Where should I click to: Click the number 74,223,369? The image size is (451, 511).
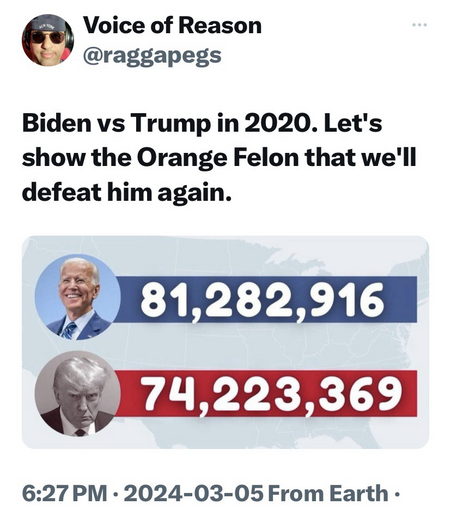click(x=272, y=394)
